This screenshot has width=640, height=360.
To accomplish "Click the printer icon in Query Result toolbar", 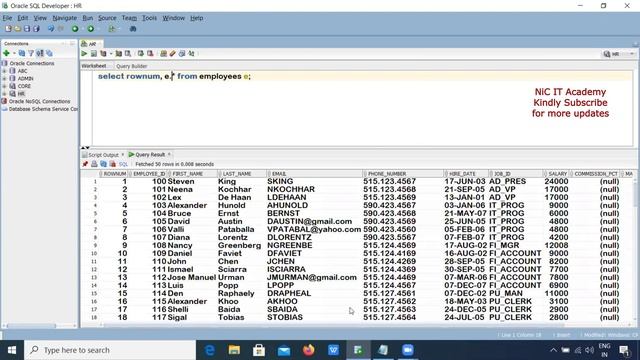I will coord(94,164).
